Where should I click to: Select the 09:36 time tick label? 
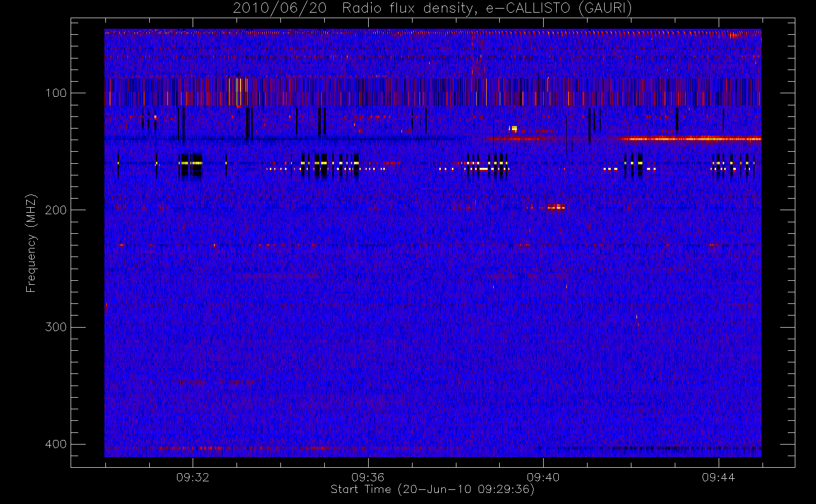coord(368,477)
